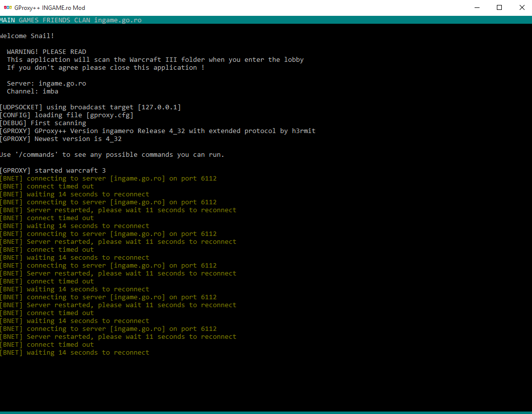Screen dimensions: 532x414
Task: Close the GProxy++ INGAME.ro Mod window
Action: click(x=522, y=8)
